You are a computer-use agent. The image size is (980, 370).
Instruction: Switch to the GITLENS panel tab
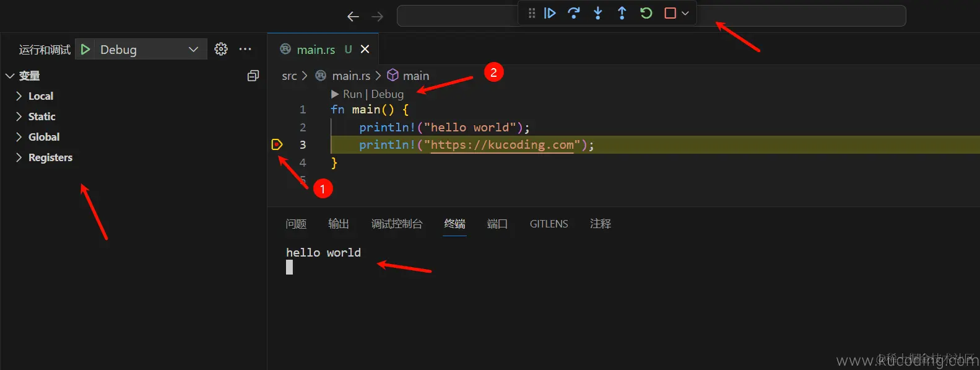tap(549, 224)
